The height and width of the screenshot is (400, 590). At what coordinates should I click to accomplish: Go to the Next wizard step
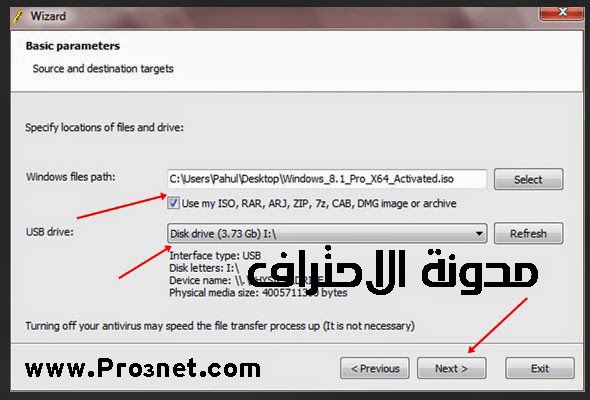452,368
